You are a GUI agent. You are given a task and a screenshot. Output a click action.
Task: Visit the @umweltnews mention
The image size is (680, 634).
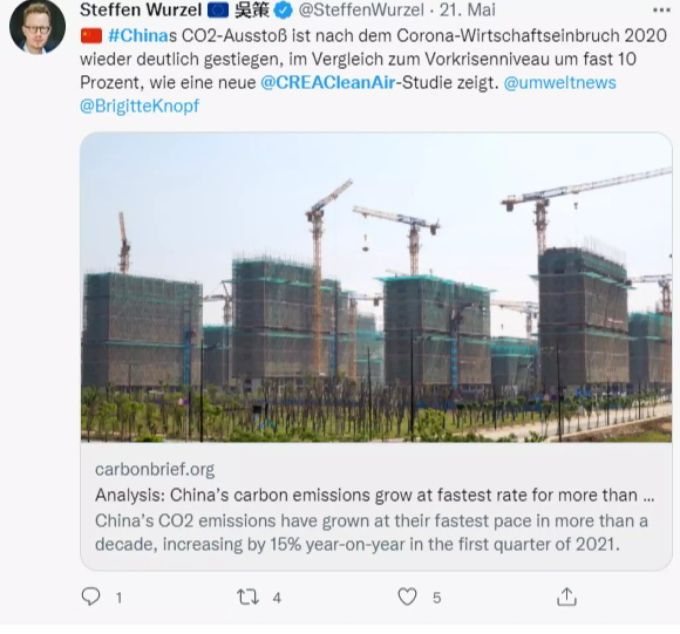[559, 82]
